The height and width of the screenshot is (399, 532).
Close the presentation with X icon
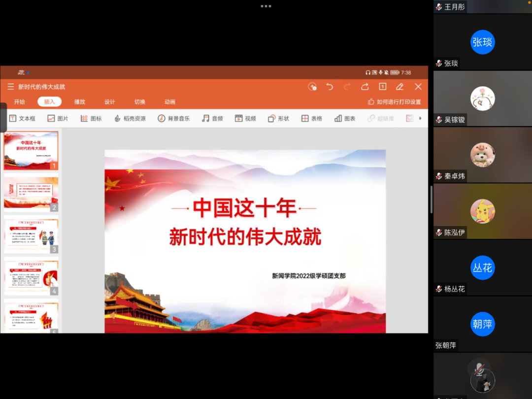[x=418, y=87]
